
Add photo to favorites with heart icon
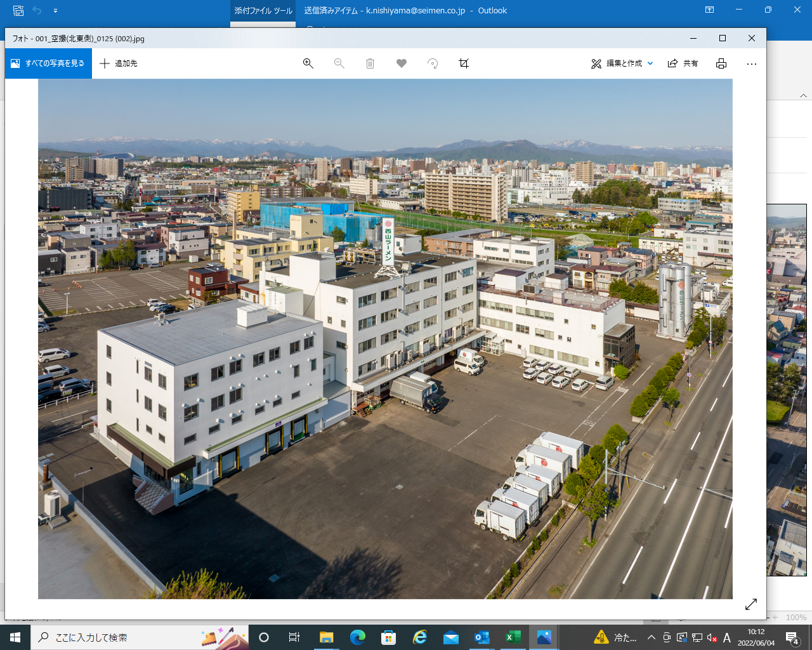[x=402, y=63]
